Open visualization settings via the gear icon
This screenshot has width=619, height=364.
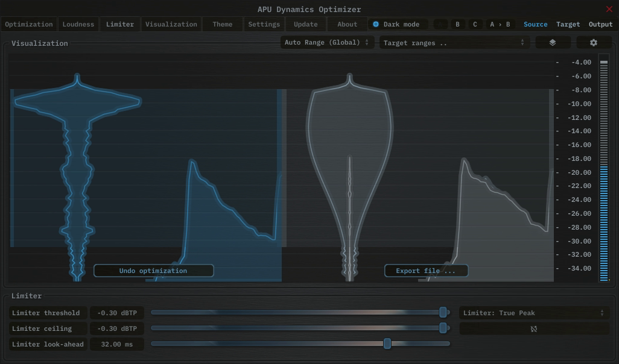pyautogui.click(x=593, y=42)
